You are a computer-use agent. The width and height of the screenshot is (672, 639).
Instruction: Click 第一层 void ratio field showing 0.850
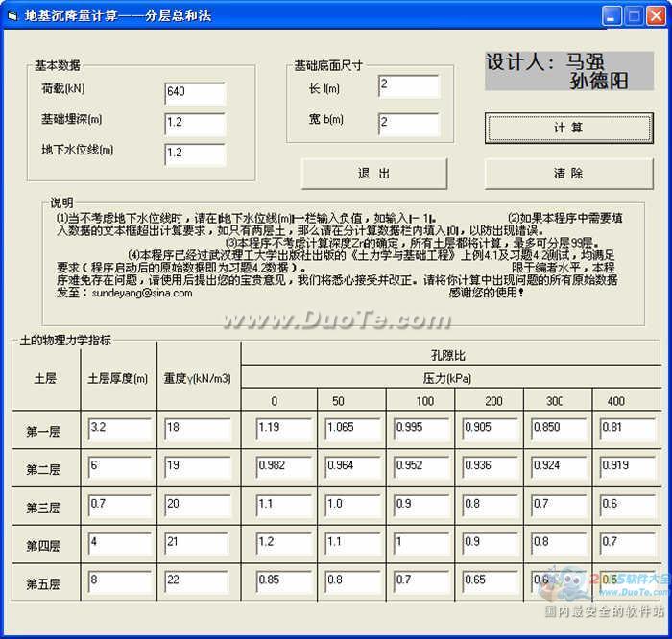tap(560, 430)
